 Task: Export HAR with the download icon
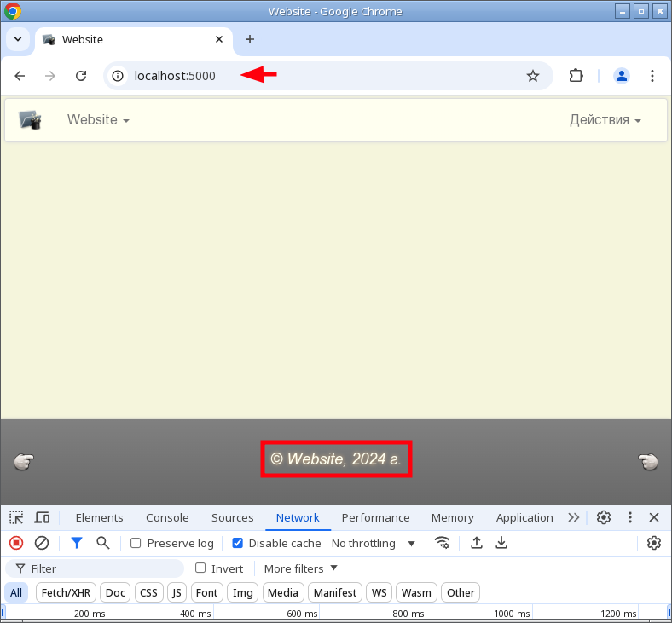(x=501, y=544)
